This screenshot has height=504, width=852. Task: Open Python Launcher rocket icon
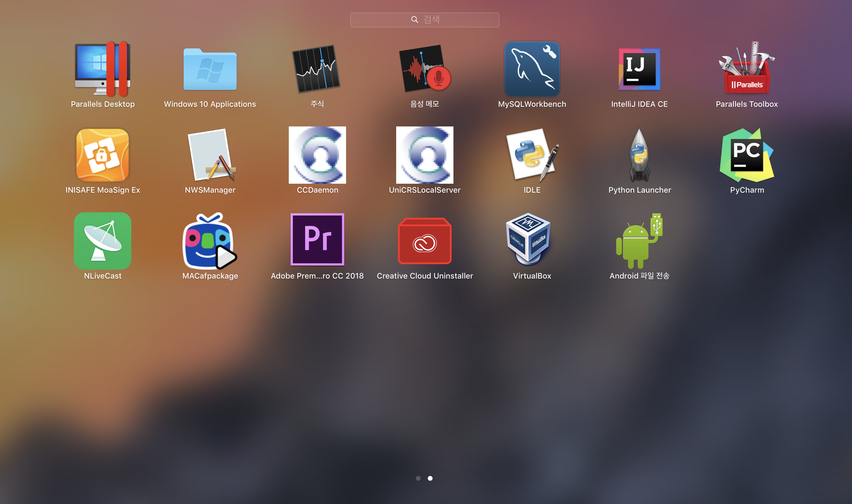coord(639,155)
